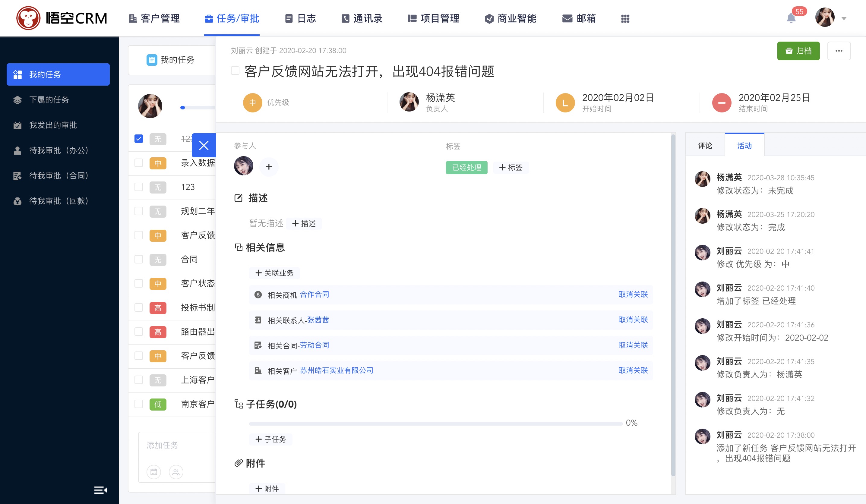The image size is (866, 504).
Task: Select 待我审批（合同） in sidebar
Action: tap(58, 175)
